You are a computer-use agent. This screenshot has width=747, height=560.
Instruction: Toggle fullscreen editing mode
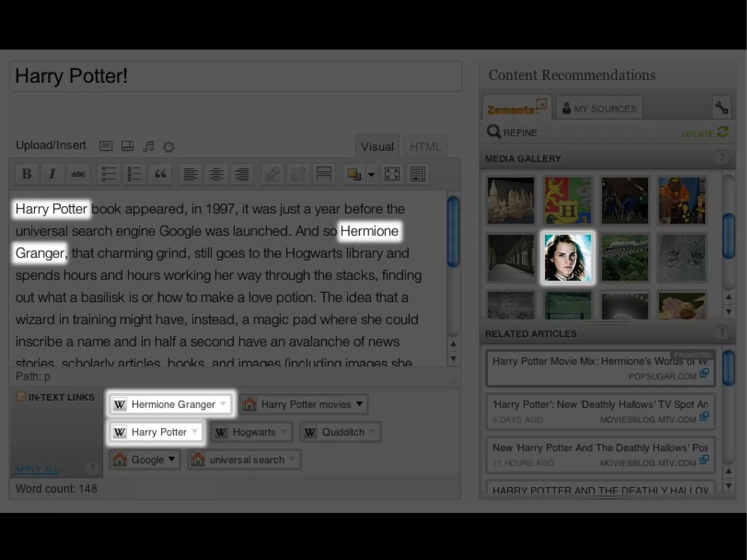point(392,174)
